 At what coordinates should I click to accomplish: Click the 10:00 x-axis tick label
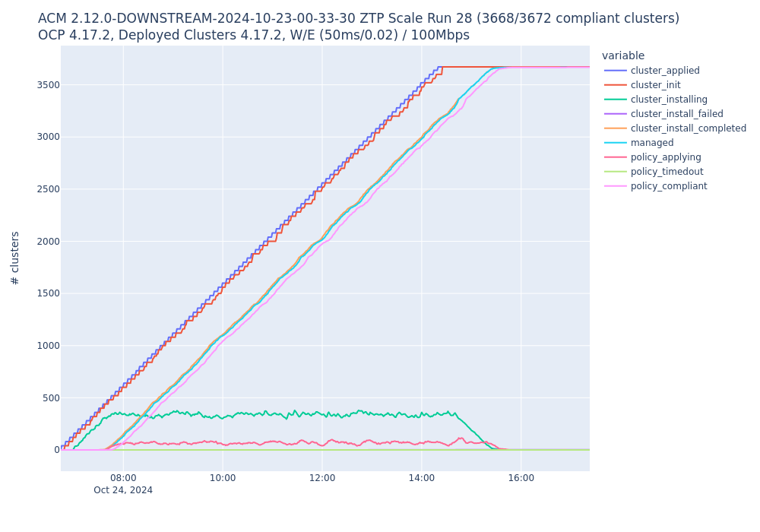[223, 478]
